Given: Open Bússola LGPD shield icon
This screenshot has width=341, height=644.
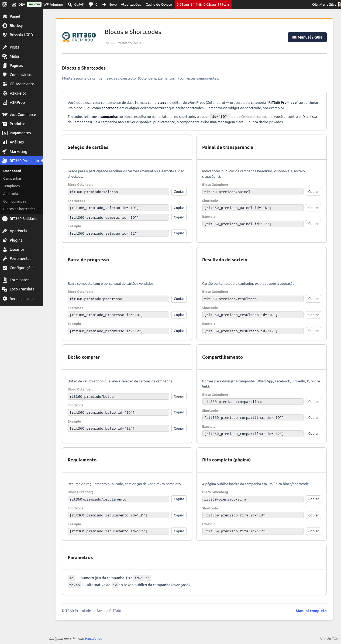Looking at the screenshot, I should pos(5,35).
